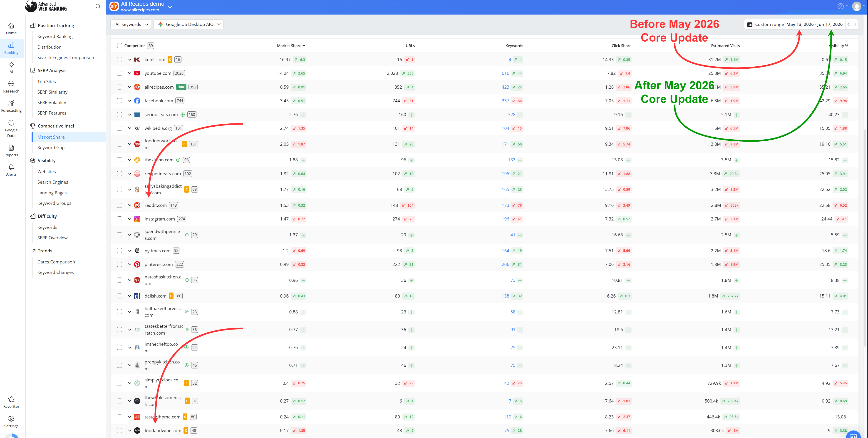Screen dimensions: 868x438
Task: Open the Favorites star icon
Action: (x=11, y=399)
